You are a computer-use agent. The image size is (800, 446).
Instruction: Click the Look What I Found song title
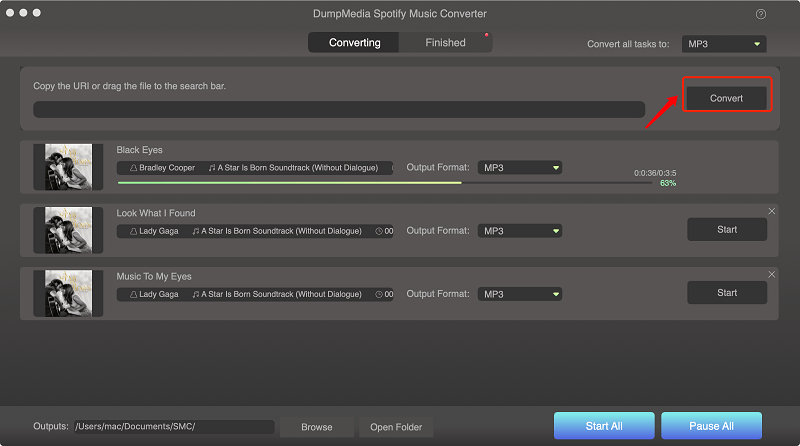156,213
